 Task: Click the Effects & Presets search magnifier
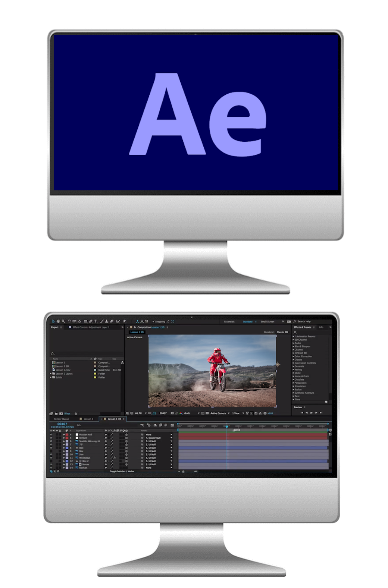tap(295, 332)
